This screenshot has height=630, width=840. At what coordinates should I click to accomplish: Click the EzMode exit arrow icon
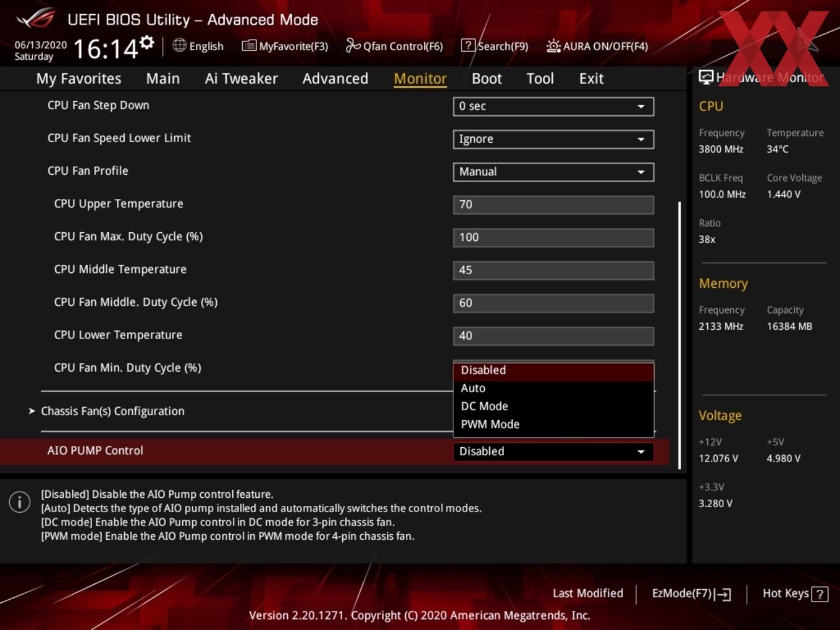tap(723, 594)
